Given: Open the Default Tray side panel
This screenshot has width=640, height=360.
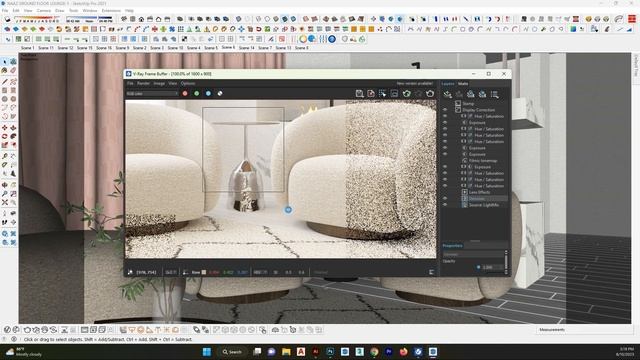Looking at the screenshot, I should [x=636, y=65].
